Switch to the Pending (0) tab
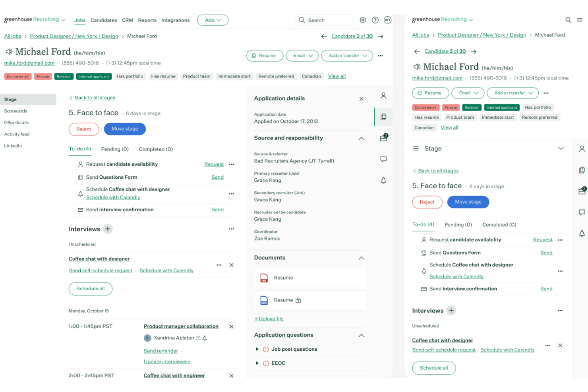The height and width of the screenshot is (392, 588). 115,149
